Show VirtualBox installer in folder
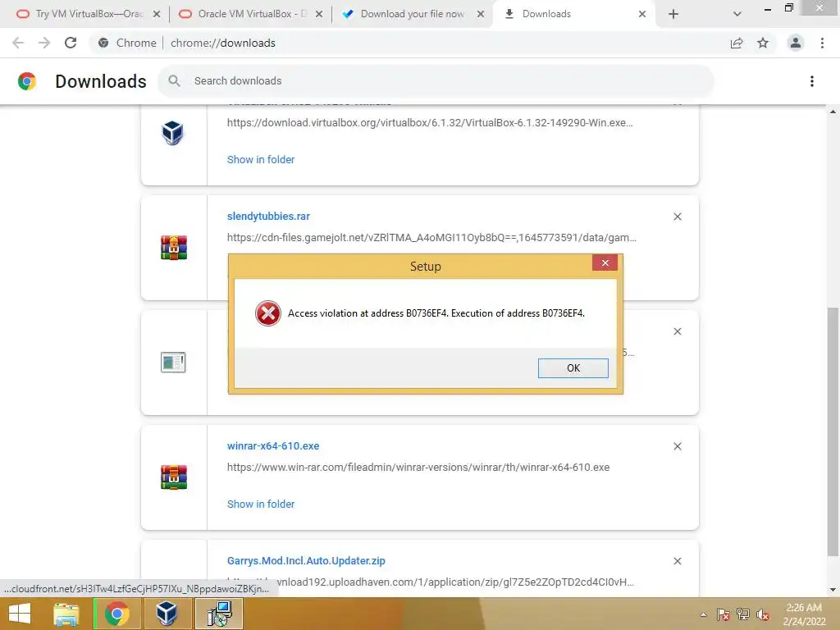Screen dimensions: 840x630 (x=261, y=160)
